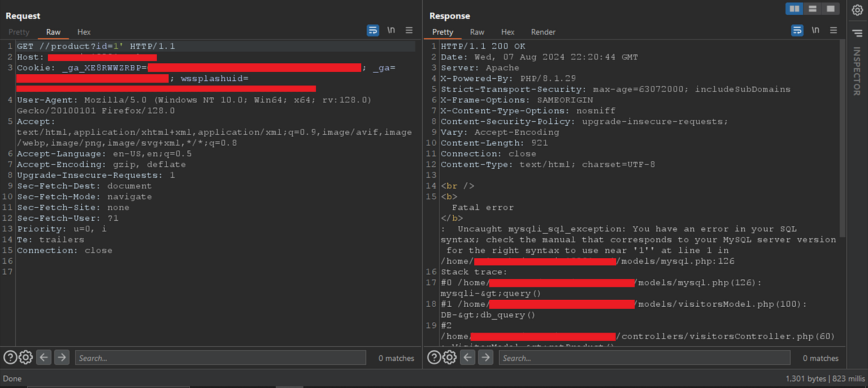Screen dimensions: 868x388
Task: Open the Inspector filter icon below the gear
Action: (x=856, y=33)
